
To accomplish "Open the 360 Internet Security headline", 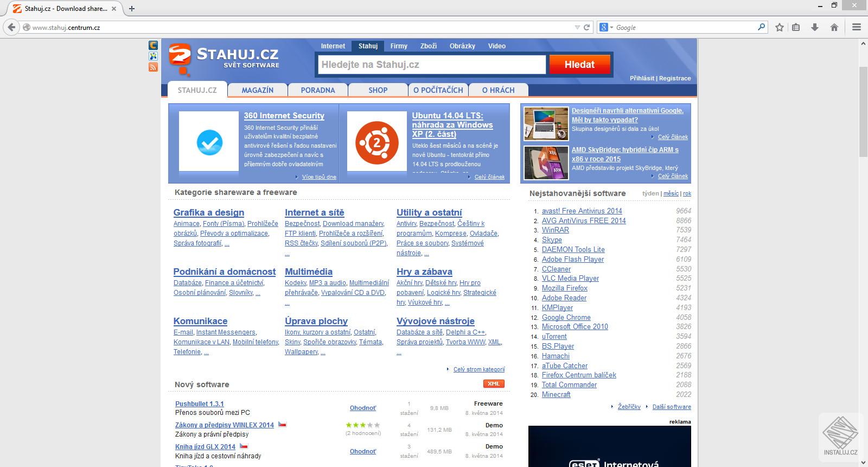I will click(x=284, y=116).
